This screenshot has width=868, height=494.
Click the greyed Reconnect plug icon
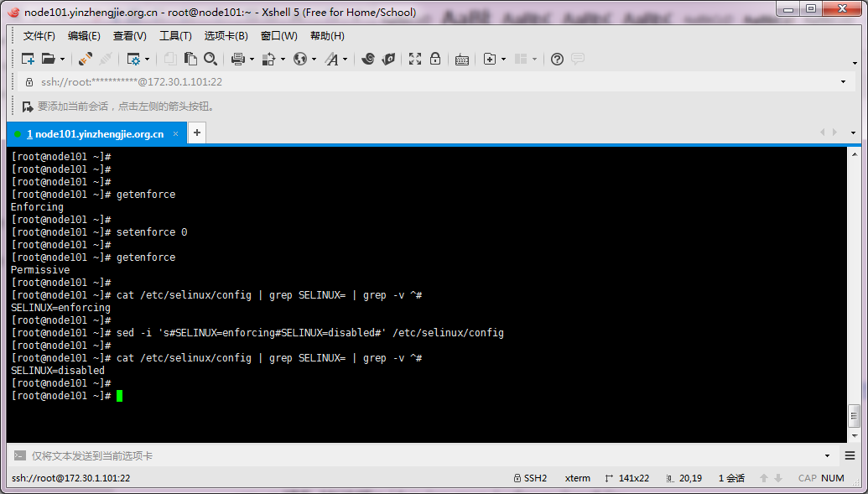pos(106,59)
